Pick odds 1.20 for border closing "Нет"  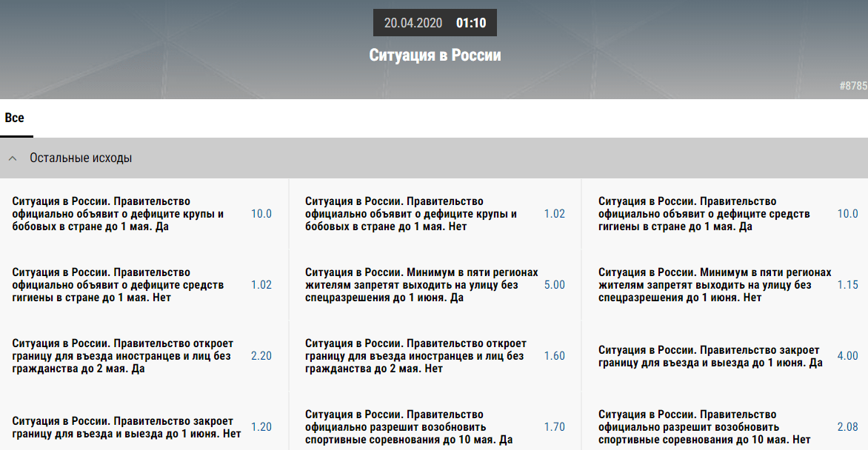coord(261,427)
